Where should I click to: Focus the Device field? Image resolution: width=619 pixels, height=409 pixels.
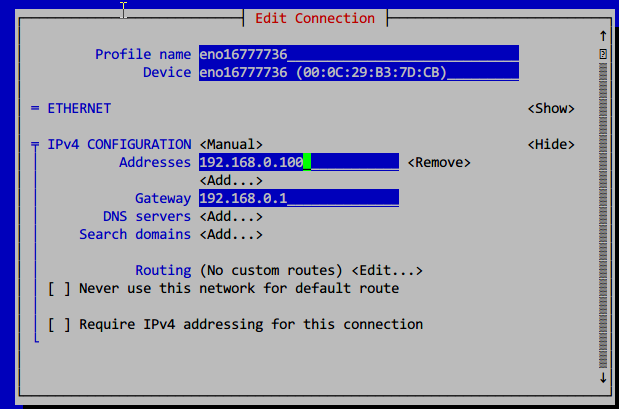(358, 72)
